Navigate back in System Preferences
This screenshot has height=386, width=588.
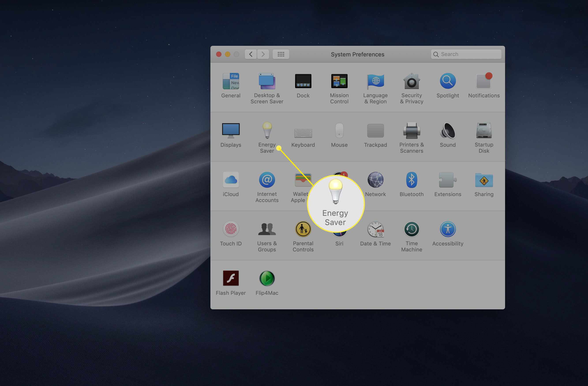point(250,54)
